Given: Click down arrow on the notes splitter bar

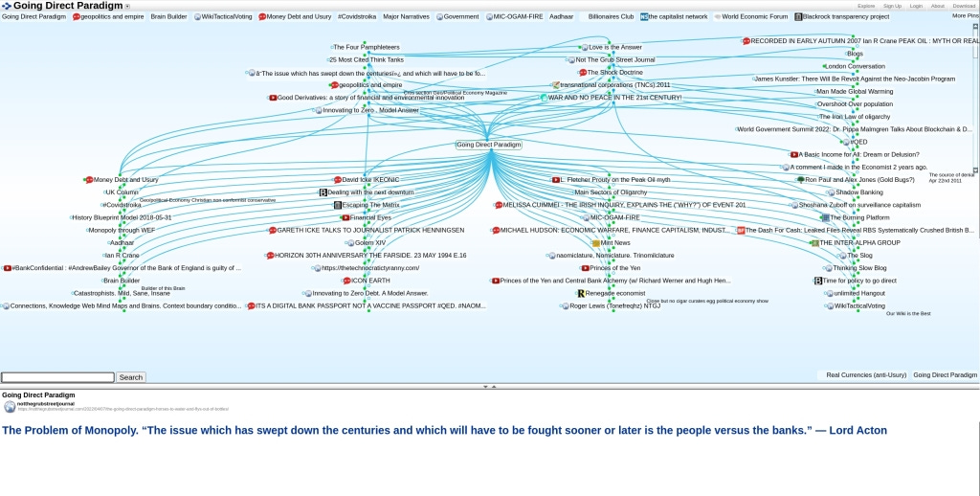Looking at the screenshot, I should [x=485, y=387].
